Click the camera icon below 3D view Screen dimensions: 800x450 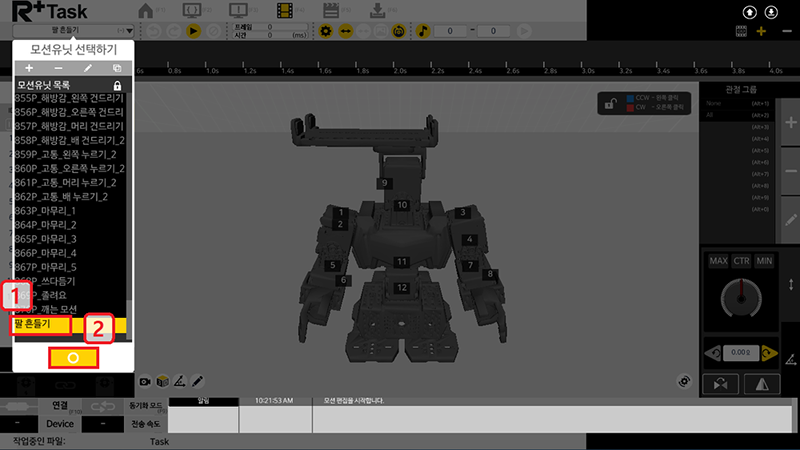146,381
